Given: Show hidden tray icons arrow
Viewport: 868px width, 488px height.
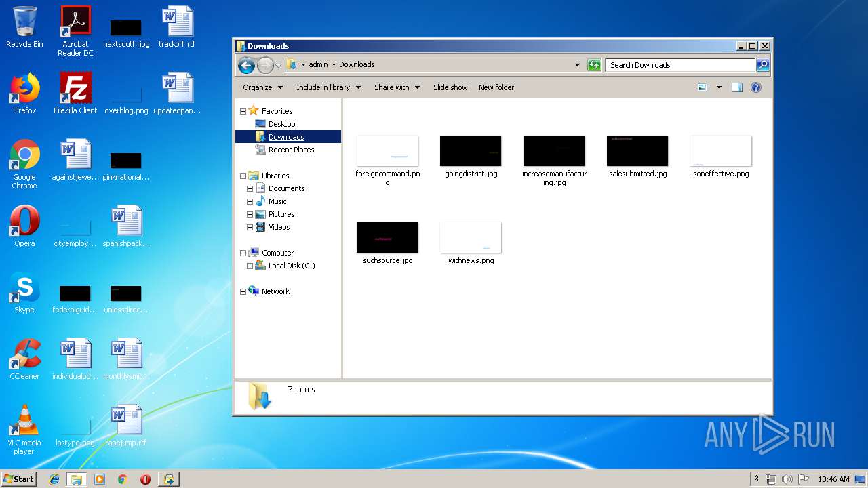Looking at the screenshot, I should [756, 479].
